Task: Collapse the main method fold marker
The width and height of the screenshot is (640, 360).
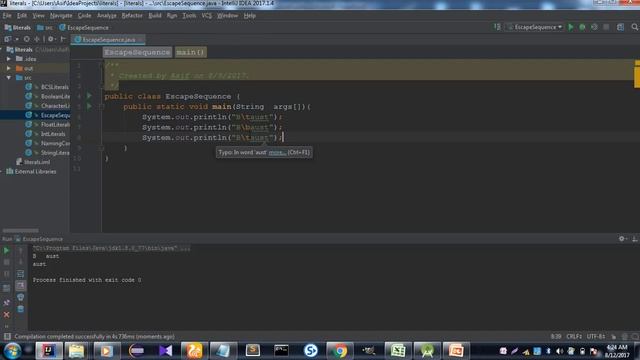Action: pos(102,107)
